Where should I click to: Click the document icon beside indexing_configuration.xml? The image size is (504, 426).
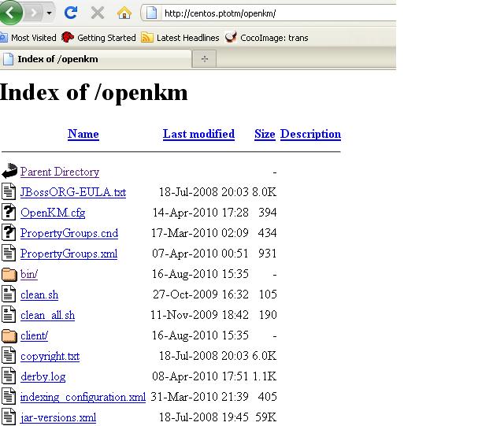pyautogui.click(x=9, y=396)
